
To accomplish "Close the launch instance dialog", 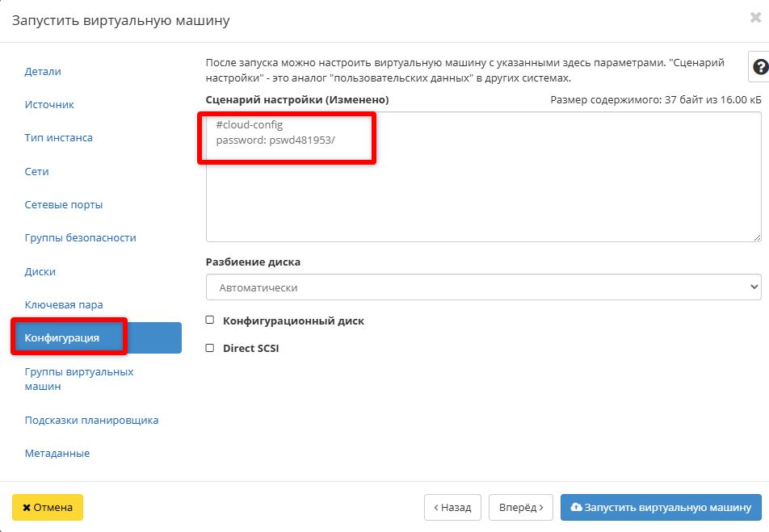I will coord(755,18).
